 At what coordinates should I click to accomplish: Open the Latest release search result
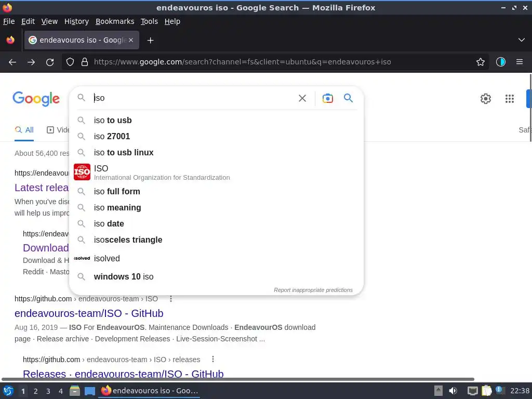point(42,188)
